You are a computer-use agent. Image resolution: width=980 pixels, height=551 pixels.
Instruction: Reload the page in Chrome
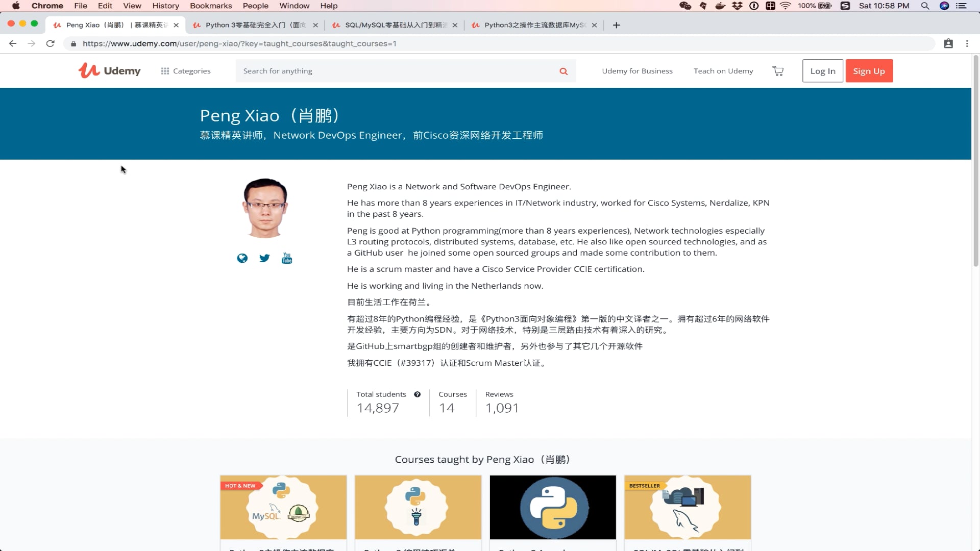[x=50, y=44]
